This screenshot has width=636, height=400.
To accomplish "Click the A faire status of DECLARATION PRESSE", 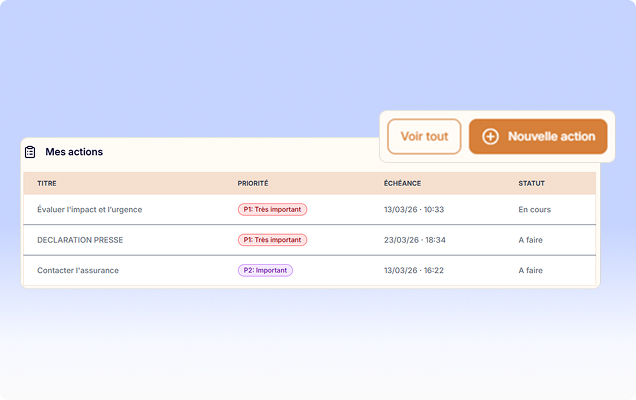I will tap(530, 240).
